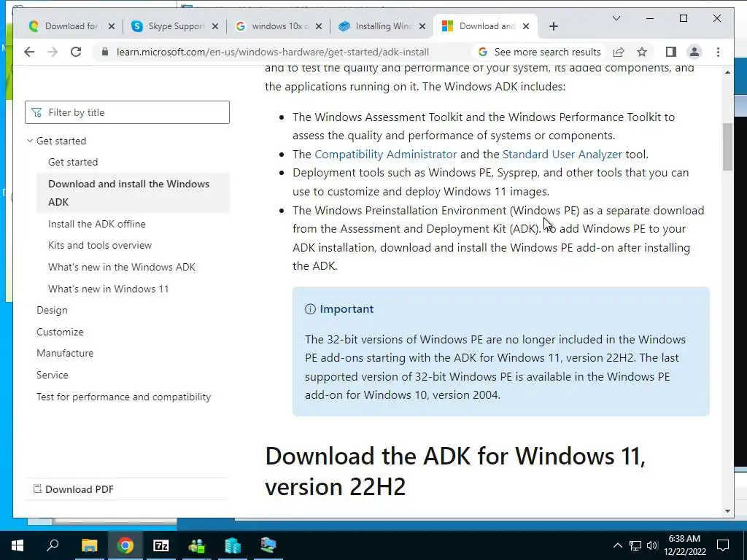The width and height of the screenshot is (747, 560).
Task: Close the 'windows 10x' Google tab
Action: [319, 26]
